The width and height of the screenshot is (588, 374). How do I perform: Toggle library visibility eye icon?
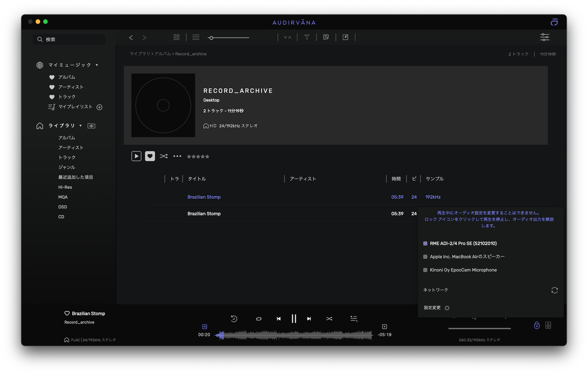[x=91, y=126]
